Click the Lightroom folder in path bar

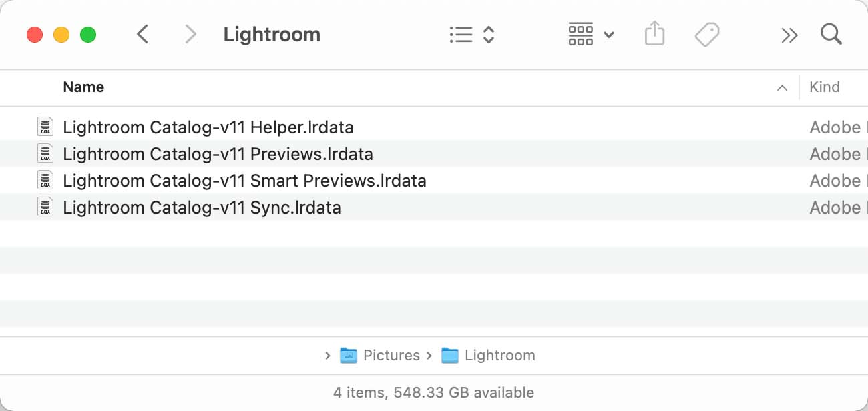click(x=499, y=355)
